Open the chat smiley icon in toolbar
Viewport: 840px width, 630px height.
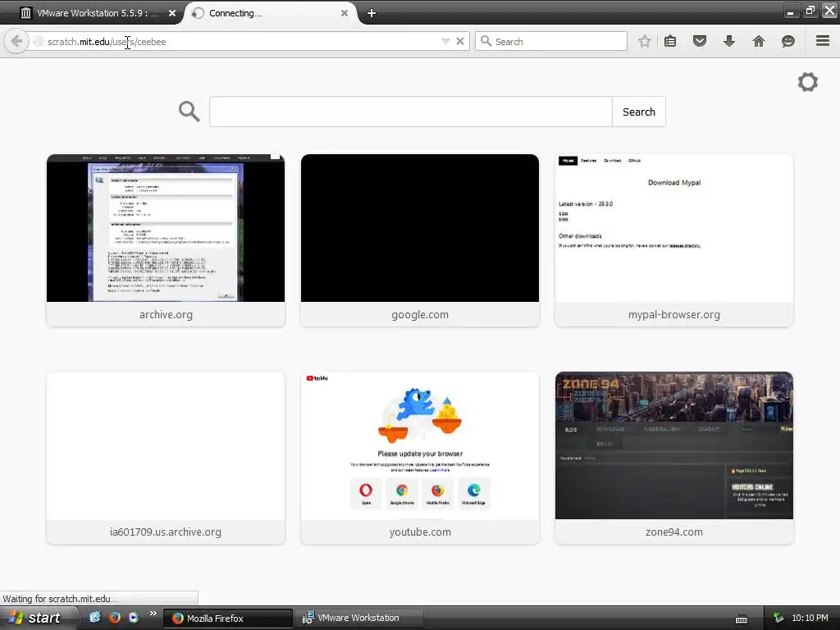(x=788, y=41)
